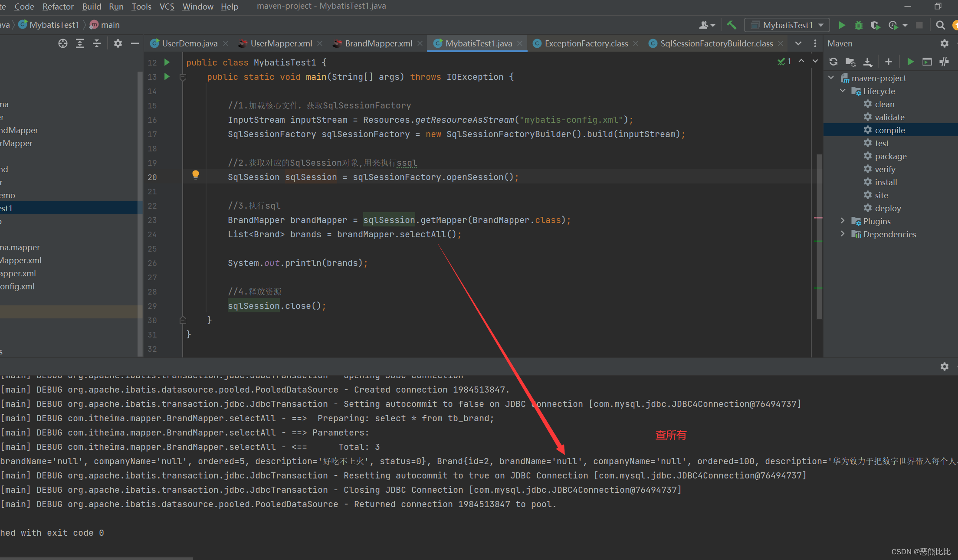Add Maven project with the plus icon

tap(889, 62)
